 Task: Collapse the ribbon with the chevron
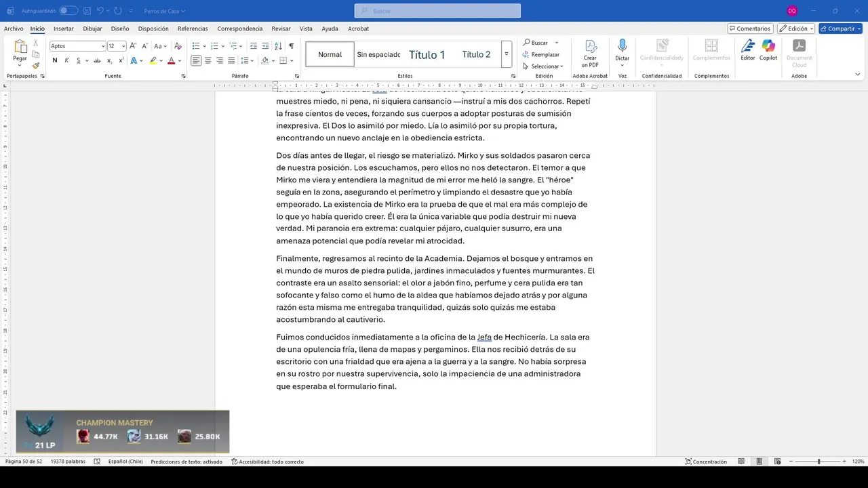click(x=858, y=75)
